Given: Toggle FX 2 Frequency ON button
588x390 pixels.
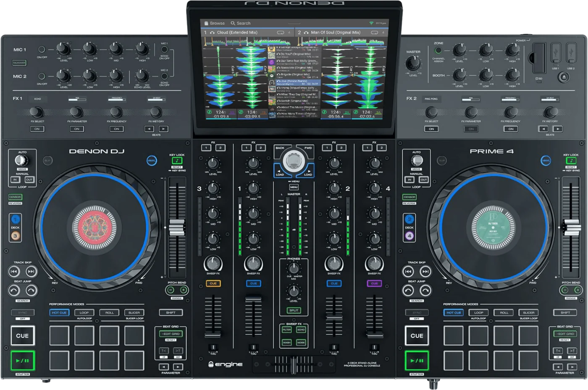Looking at the screenshot, I should click(x=511, y=129).
